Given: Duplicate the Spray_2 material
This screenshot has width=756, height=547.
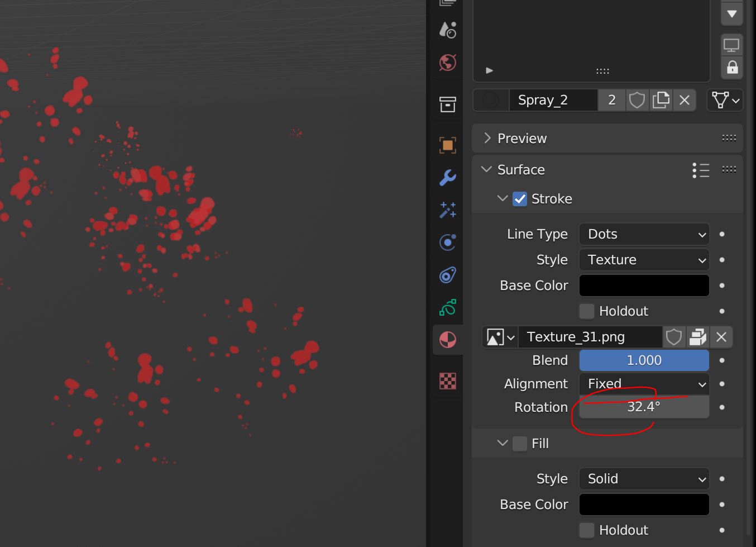Looking at the screenshot, I should pos(661,100).
